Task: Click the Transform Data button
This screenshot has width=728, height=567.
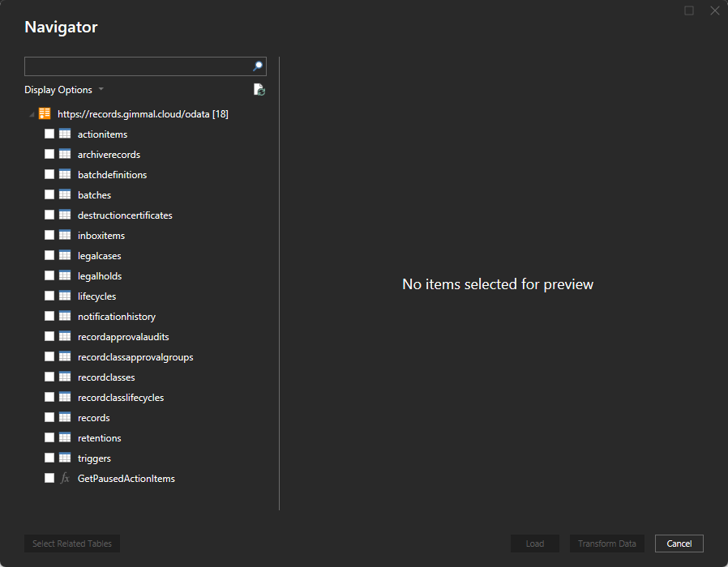Action: [x=606, y=544]
